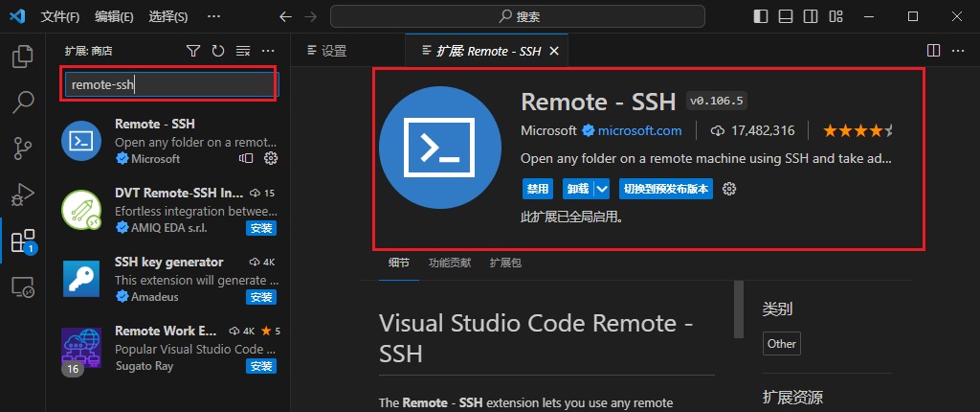
Task: Toggle the bottom panel layout icon
Action: click(786, 17)
